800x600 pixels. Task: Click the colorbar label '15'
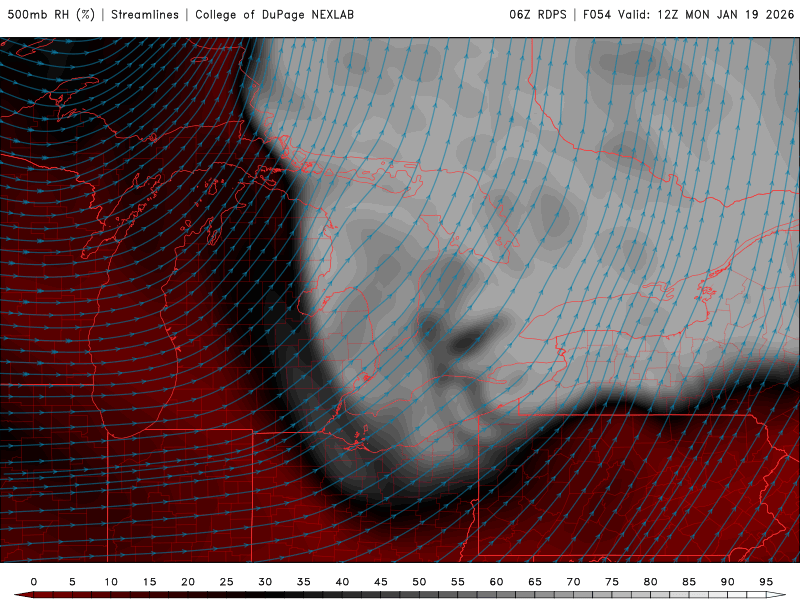[x=149, y=582]
